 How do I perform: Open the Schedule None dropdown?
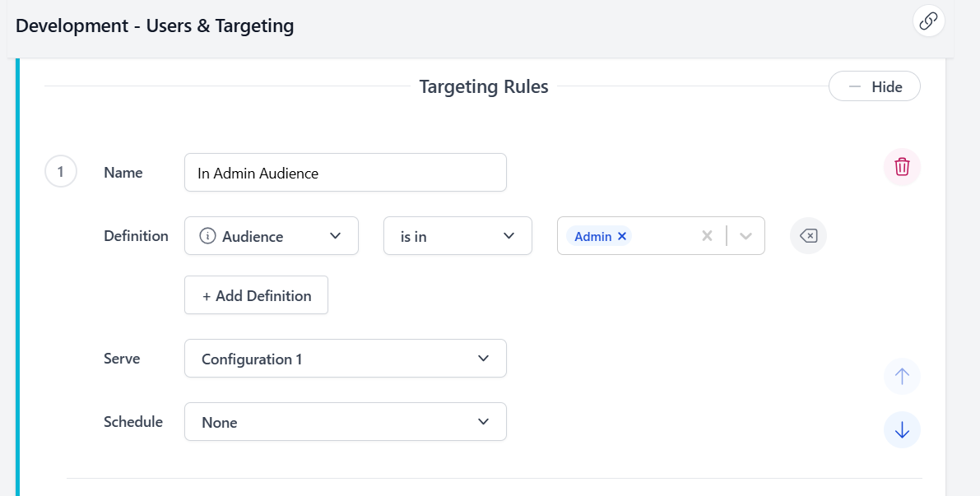[x=345, y=422]
